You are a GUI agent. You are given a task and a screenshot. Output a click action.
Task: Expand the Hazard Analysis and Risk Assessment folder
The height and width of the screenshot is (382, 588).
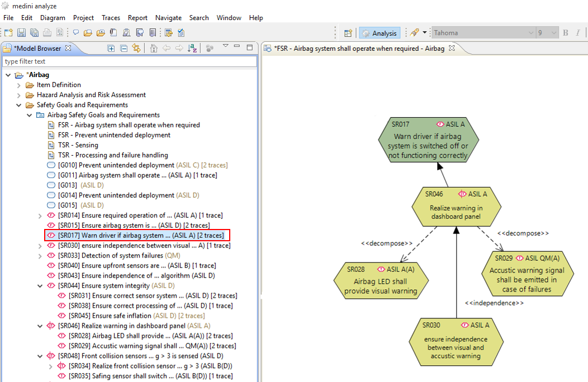click(x=18, y=95)
